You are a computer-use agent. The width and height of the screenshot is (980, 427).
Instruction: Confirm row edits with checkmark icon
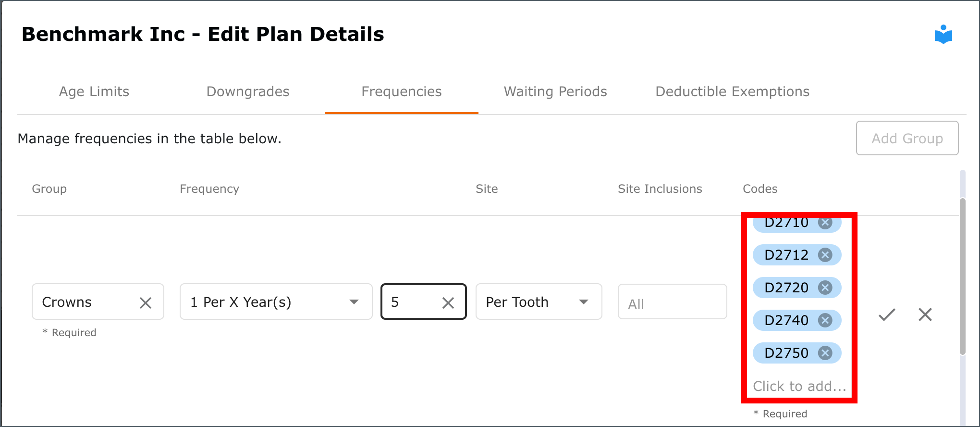pyautogui.click(x=887, y=315)
